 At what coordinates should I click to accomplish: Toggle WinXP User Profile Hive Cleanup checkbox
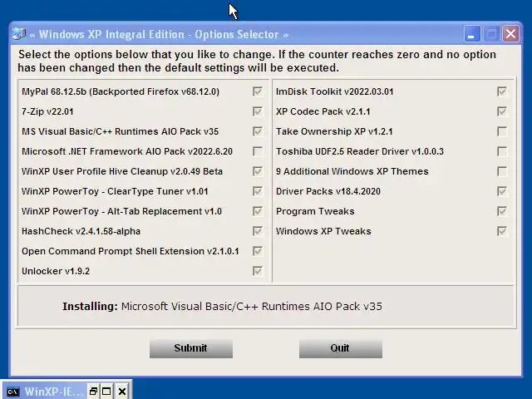[x=258, y=171]
